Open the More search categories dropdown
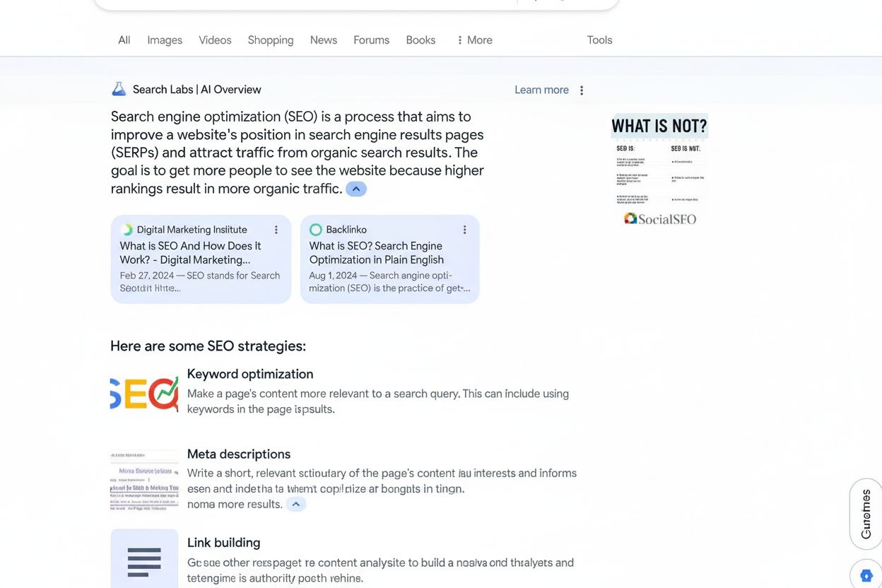Screen dimensions: 882x588 tap(474, 40)
